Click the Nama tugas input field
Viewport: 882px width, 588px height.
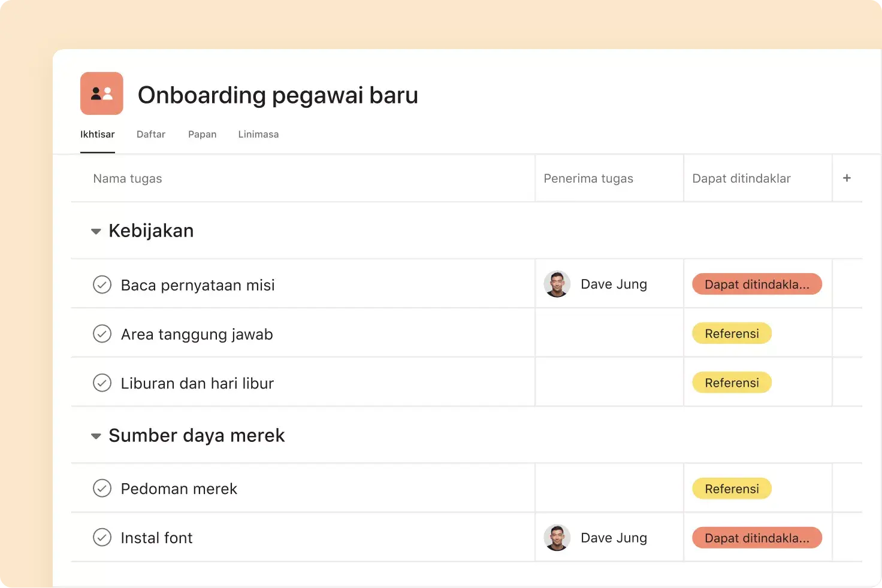pyautogui.click(x=127, y=178)
